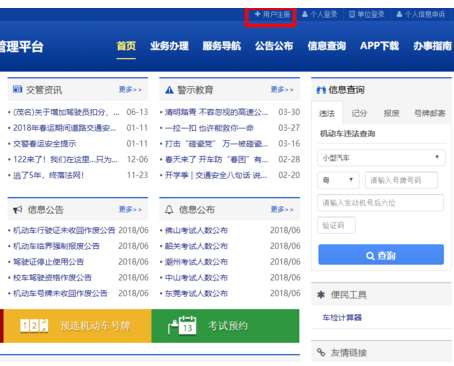Switch to 报废 query tab
Viewport: 454px width, 366px height.
[391, 113]
